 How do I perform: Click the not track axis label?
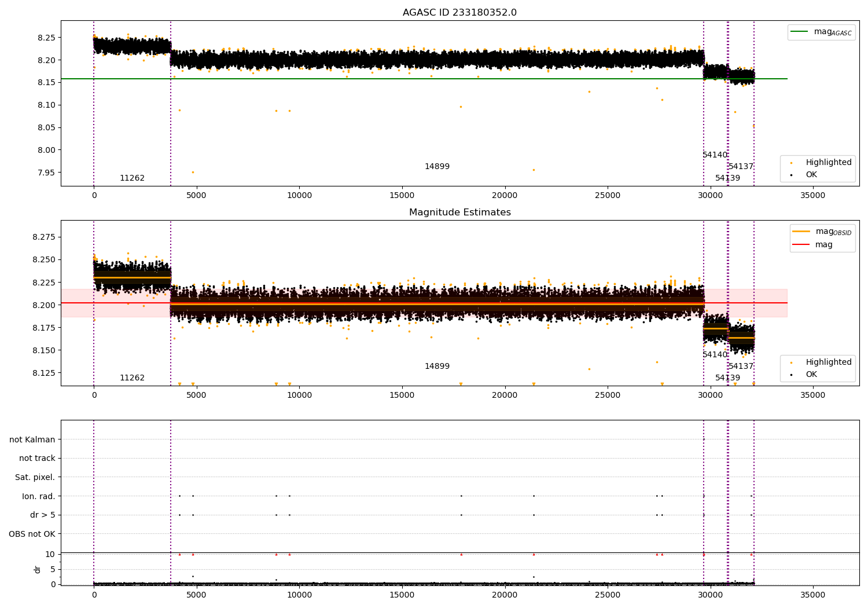[x=37, y=458]
